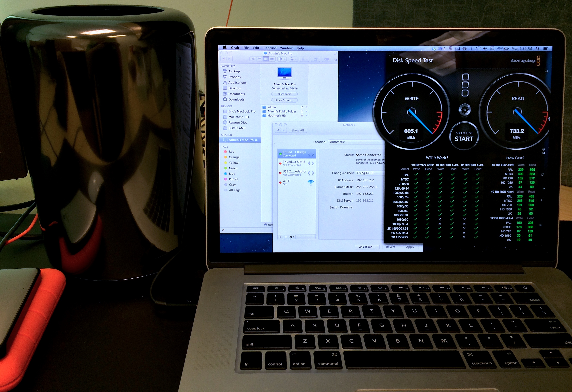Eject the admin shared folder
Viewport: 572px width, 392px height.
tap(302, 107)
